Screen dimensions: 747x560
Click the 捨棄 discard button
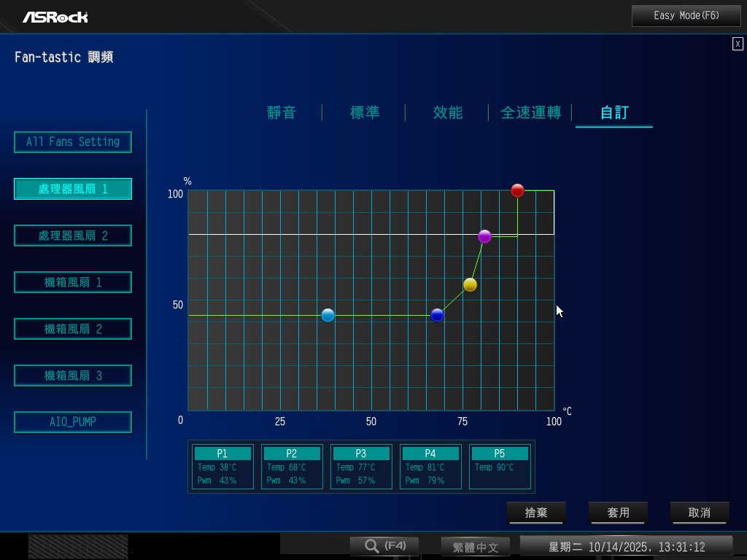536,513
